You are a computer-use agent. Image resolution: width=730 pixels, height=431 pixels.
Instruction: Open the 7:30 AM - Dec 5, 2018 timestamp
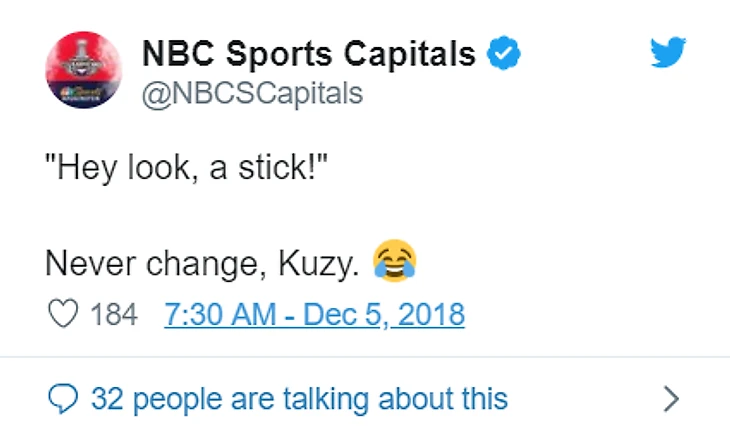(314, 315)
